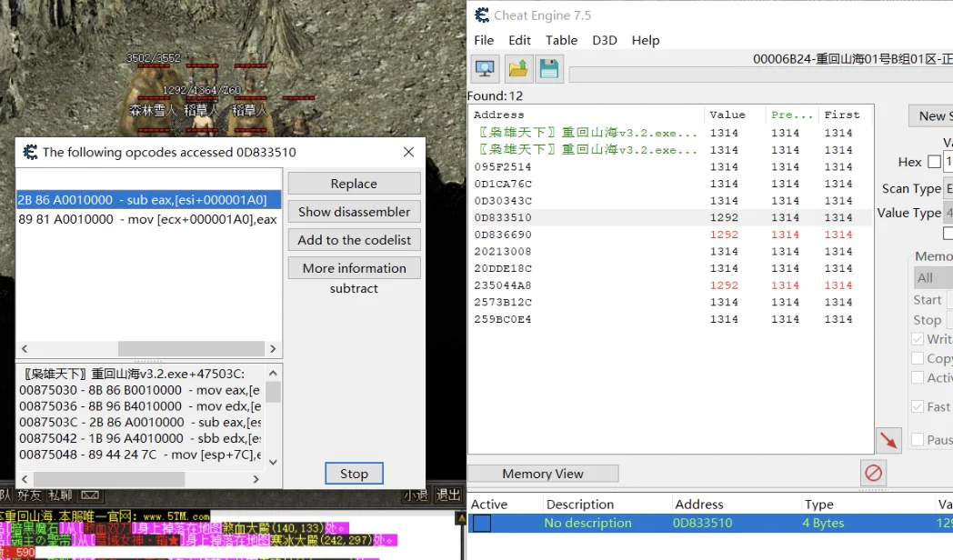
Task: Open the Edit menu
Action: pos(519,40)
